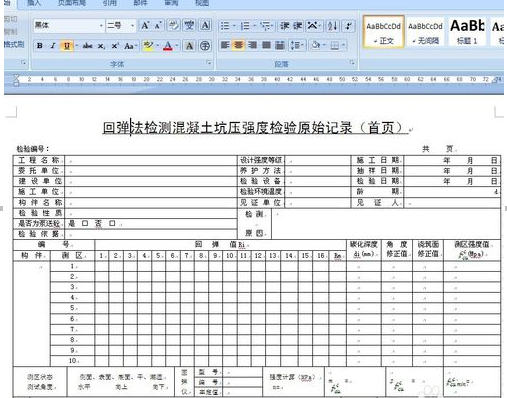Apply the 正文 style
507x398 pixels.
tap(383, 32)
